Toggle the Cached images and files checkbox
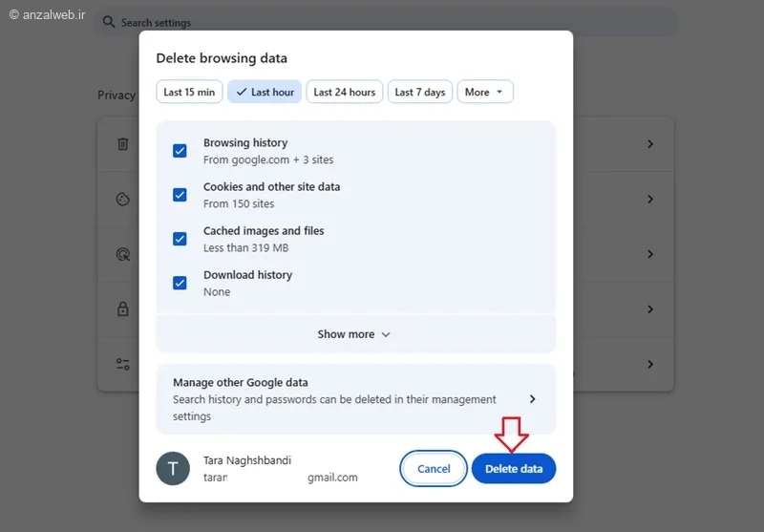Image resolution: width=764 pixels, height=532 pixels. (x=180, y=239)
